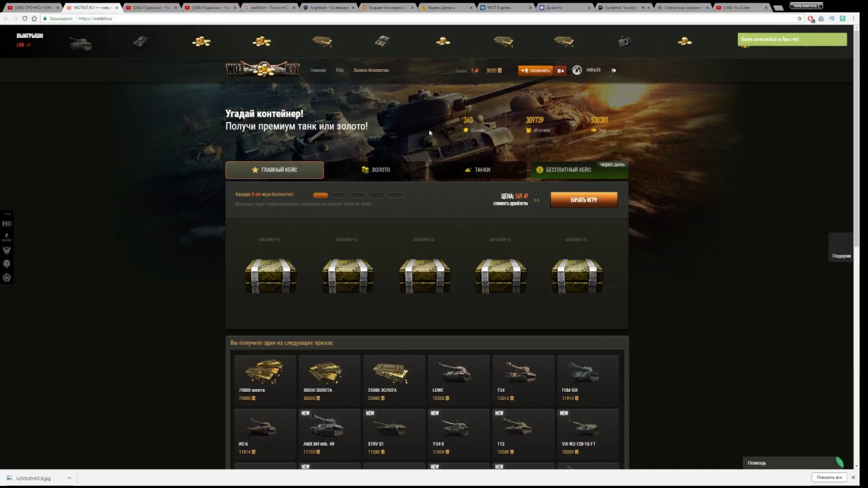Open the Главная navigation link
Image resolution: width=868 pixels, height=488 pixels.
tap(318, 70)
